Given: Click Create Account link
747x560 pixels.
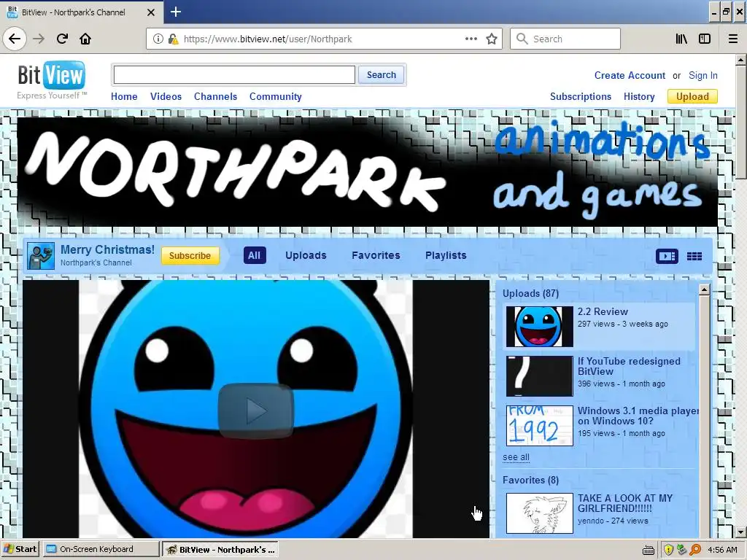Looking at the screenshot, I should (x=630, y=75).
